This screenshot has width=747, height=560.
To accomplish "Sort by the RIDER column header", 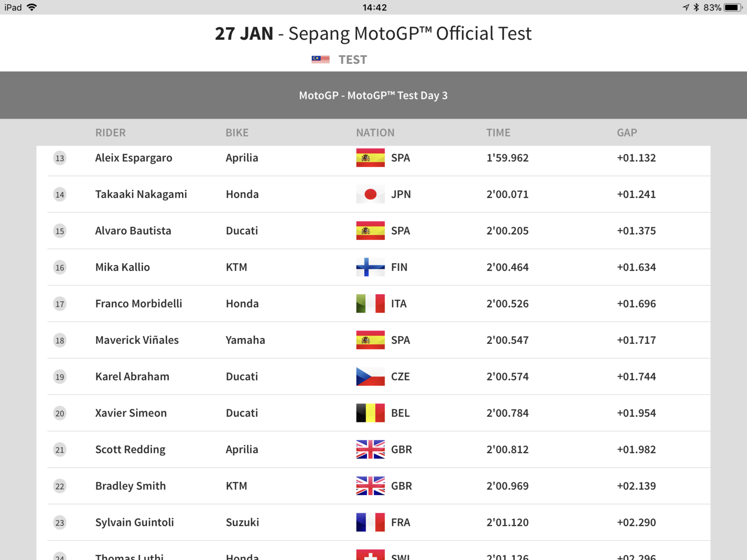I will pos(110,133).
